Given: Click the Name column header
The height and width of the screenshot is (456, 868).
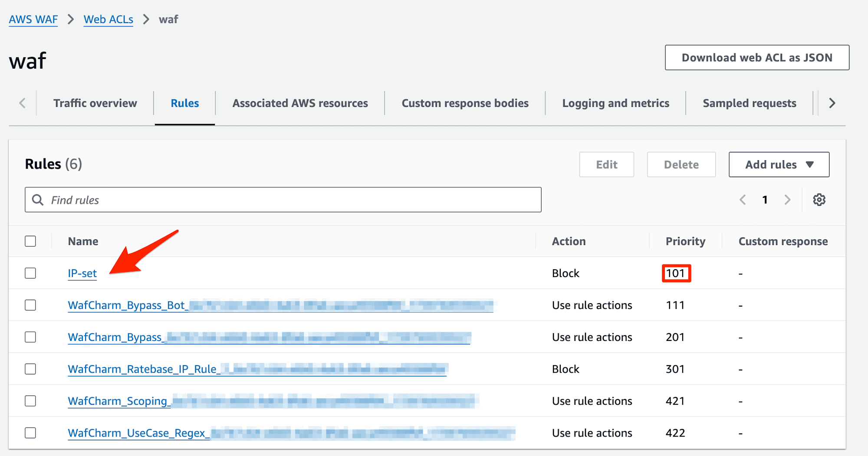Looking at the screenshot, I should pyautogui.click(x=83, y=241).
